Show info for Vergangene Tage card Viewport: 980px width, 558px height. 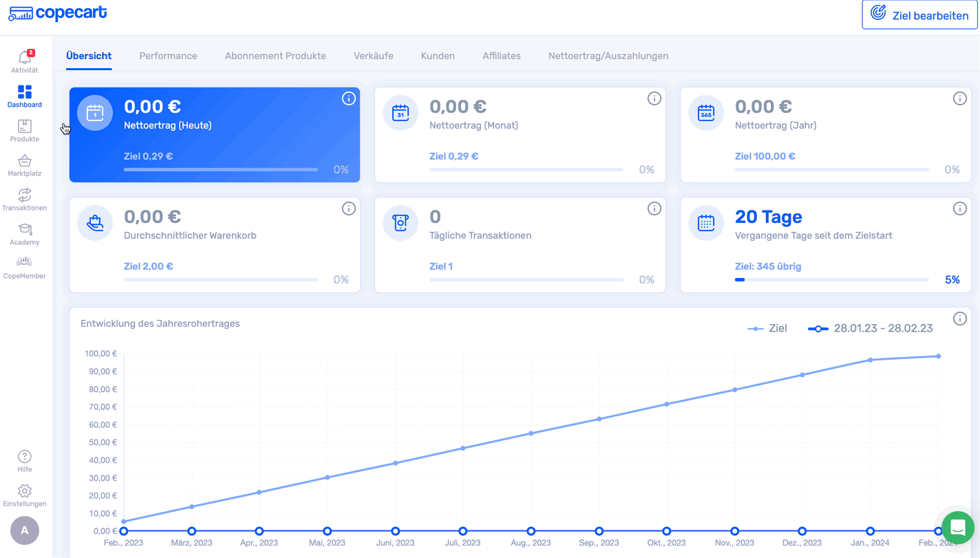tap(959, 208)
